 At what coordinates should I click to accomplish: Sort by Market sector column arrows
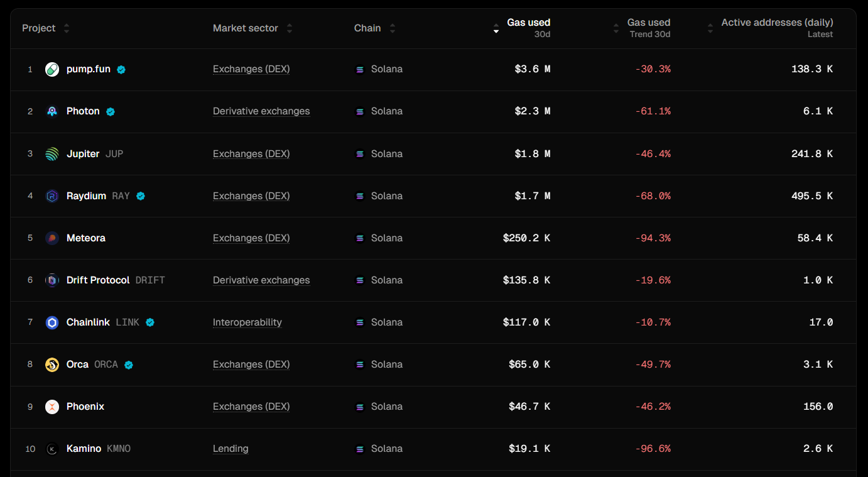290,28
